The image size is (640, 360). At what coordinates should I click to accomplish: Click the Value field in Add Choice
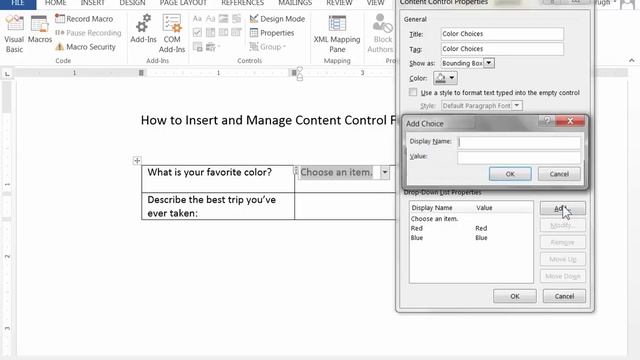click(519, 157)
